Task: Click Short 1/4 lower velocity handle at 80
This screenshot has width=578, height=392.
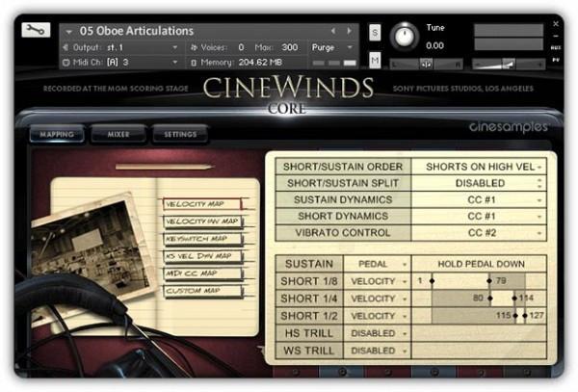Action: click(490, 298)
